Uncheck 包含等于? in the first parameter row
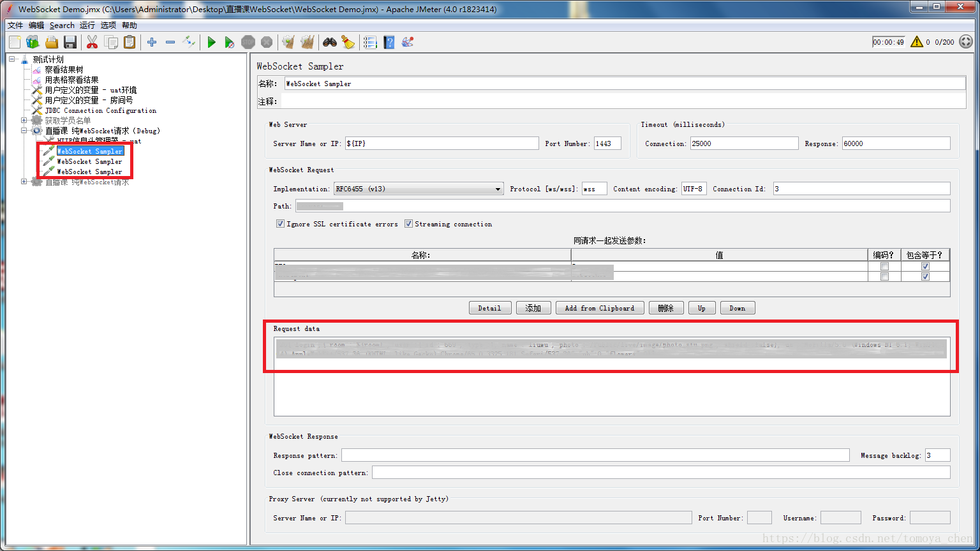This screenshot has height=551, width=980. [925, 267]
